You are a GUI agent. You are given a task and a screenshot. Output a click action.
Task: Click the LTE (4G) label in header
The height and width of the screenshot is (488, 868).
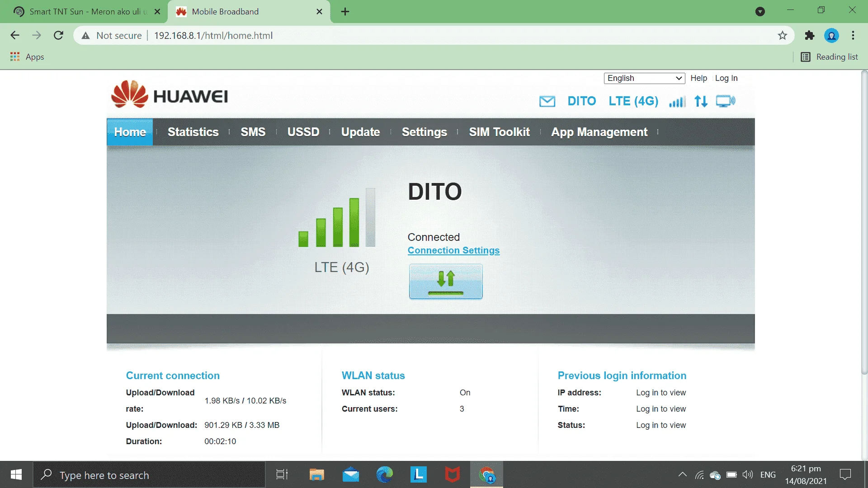tap(633, 101)
